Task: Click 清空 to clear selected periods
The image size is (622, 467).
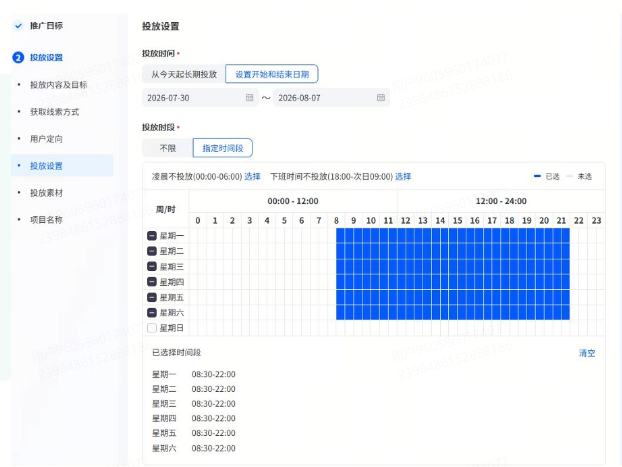Action: [587, 353]
